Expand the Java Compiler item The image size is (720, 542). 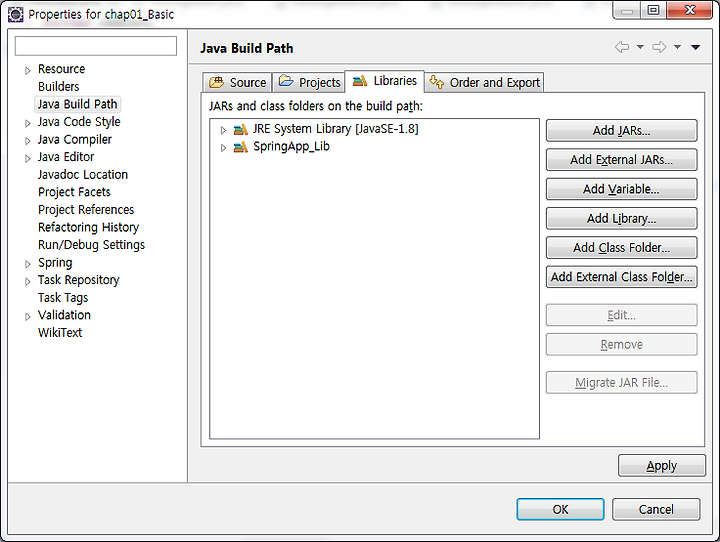pyautogui.click(x=28, y=141)
